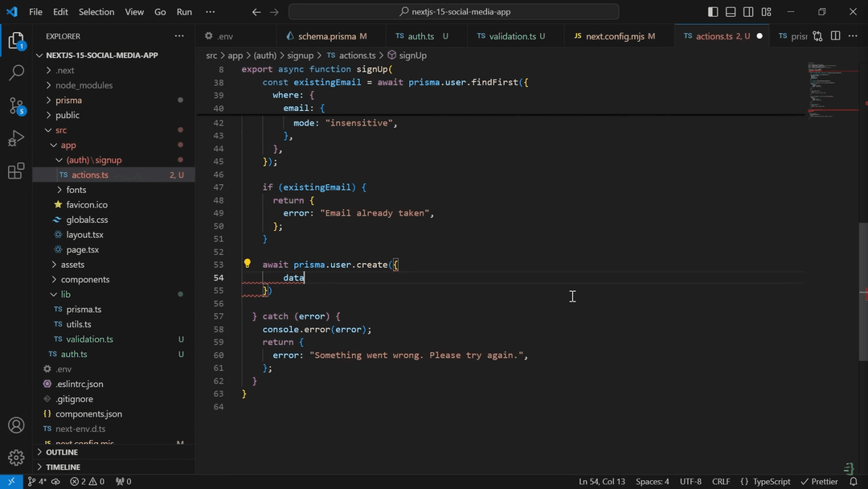Image resolution: width=868 pixels, height=489 pixels.
Task: Expand the OUTLINE section
Action: coord(62,452)
